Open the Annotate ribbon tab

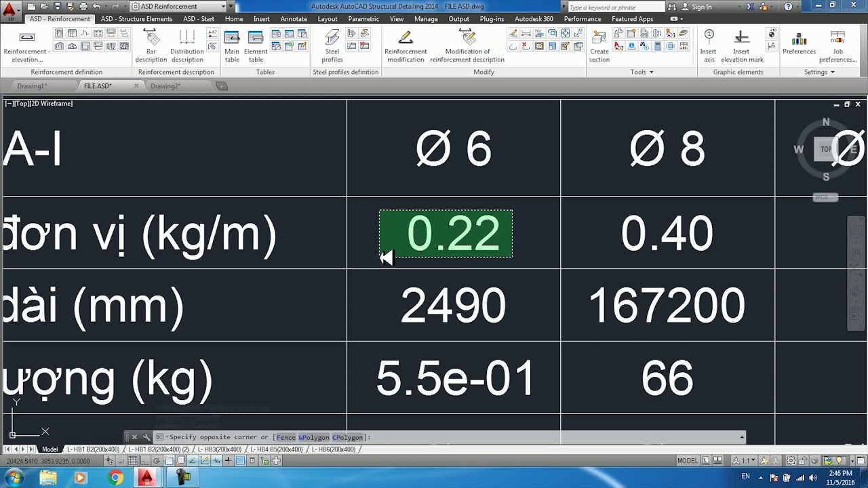pyautogui.click(x=294, y=19)
